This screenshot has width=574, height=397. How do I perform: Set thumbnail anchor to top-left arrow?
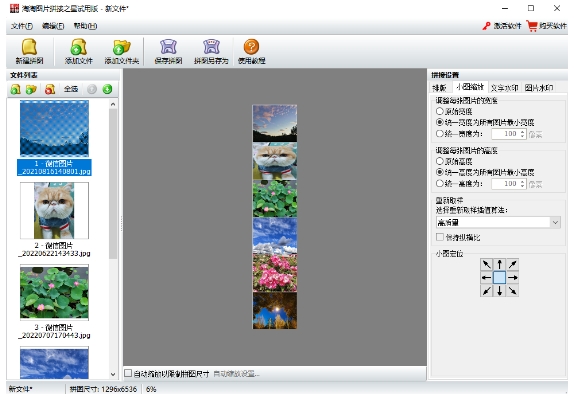(486, 264)
